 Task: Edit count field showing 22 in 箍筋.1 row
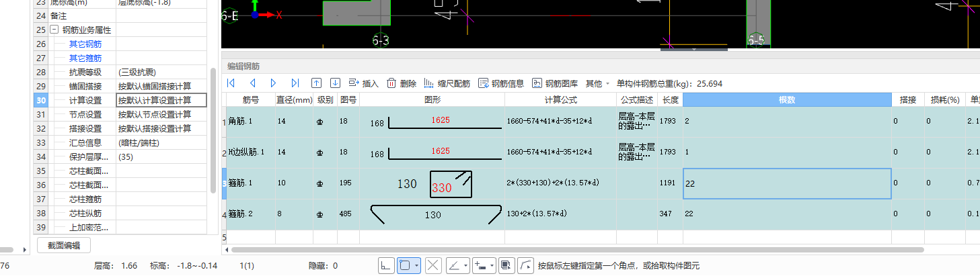pos(787,183)
